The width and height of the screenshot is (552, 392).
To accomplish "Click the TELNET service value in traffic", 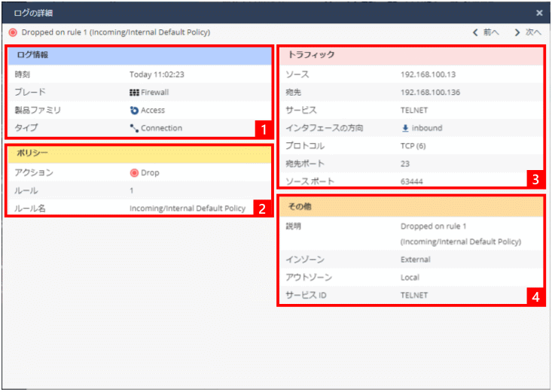I will 414,111.
